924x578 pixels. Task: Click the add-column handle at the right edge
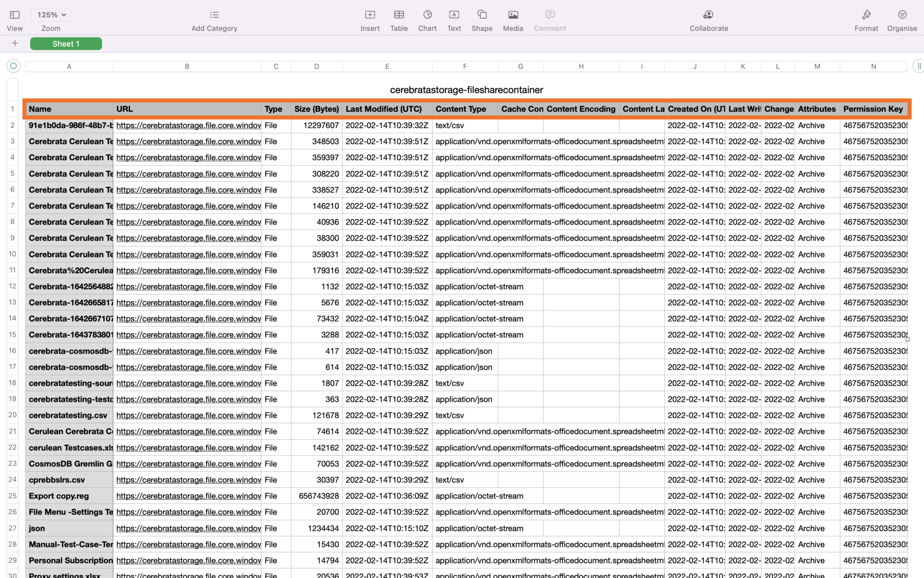pos(919,66)
